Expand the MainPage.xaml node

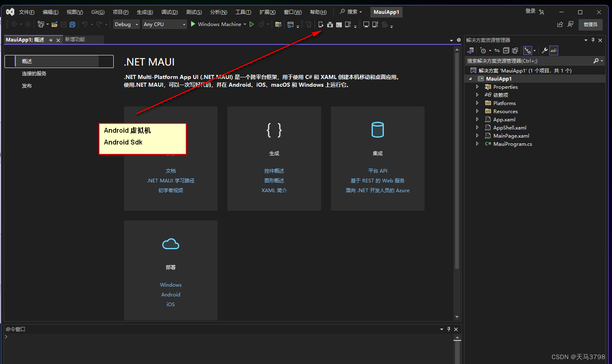(477, 136)
